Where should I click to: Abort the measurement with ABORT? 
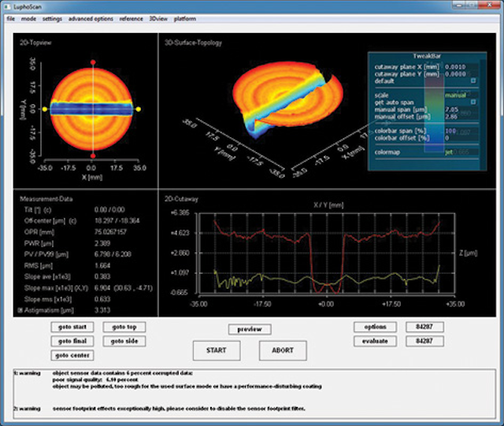pos(283,350)
